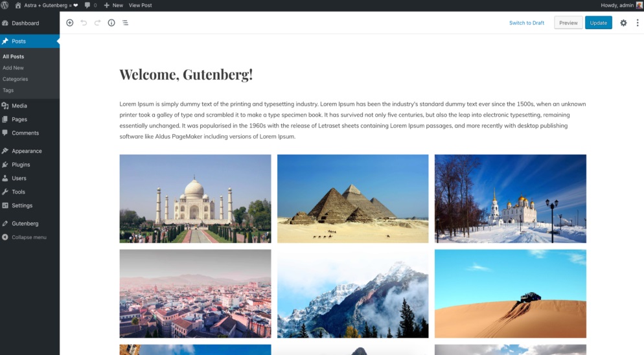Click the Preview button
The width and height of the screenshot is (644, 355).
coord(568,23)
